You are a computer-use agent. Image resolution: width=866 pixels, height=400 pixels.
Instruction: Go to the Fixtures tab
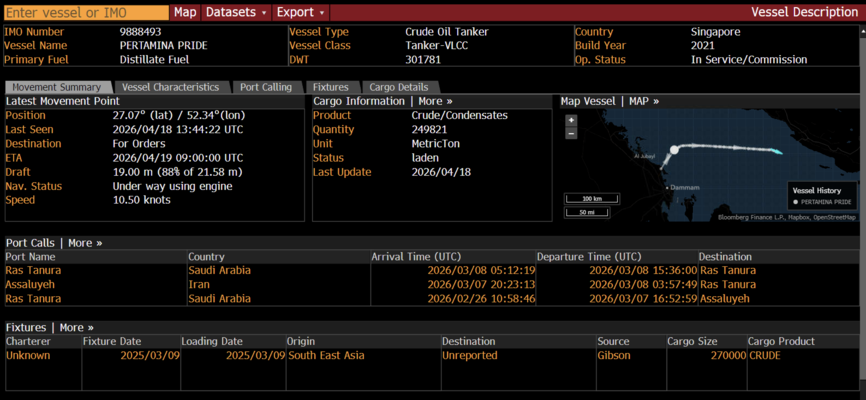point(329,87)
